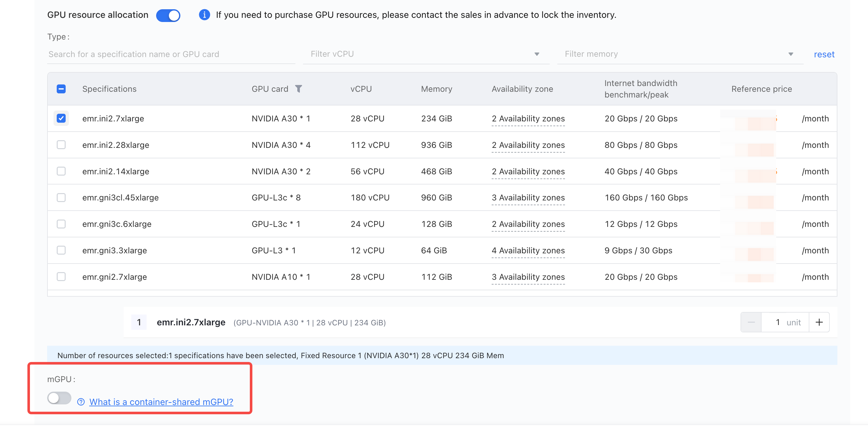Viewport: 868px width, 427px height.
Task: Decrease unit count with minus button
Action: tap(751, 322)
